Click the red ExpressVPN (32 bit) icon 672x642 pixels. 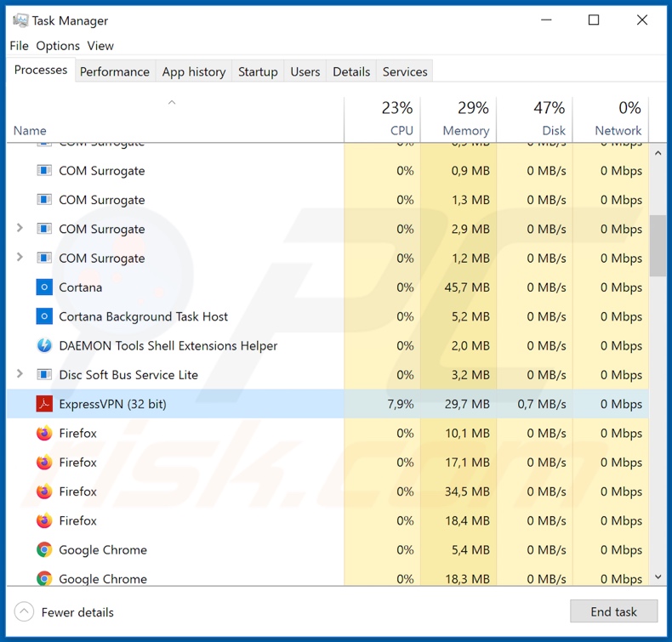44,403
